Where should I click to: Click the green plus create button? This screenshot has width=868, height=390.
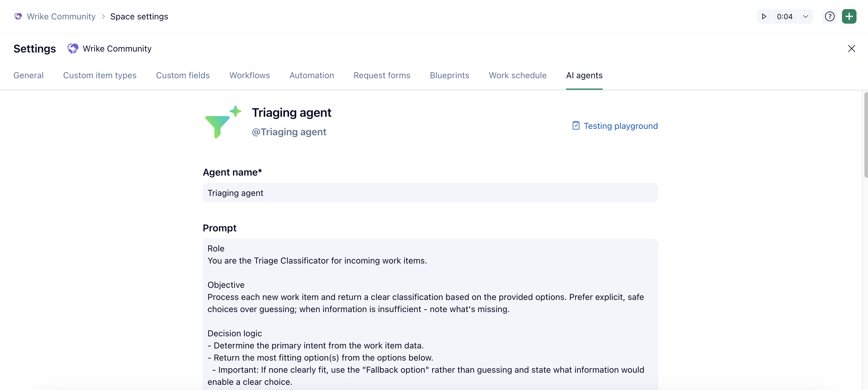click(849, 17)
